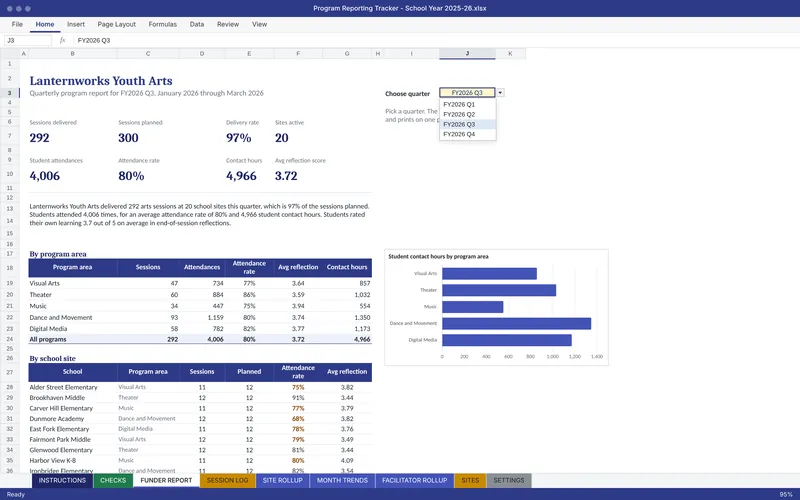Open the File menu
Screen dimensions: 800x500
pos(17,24)
